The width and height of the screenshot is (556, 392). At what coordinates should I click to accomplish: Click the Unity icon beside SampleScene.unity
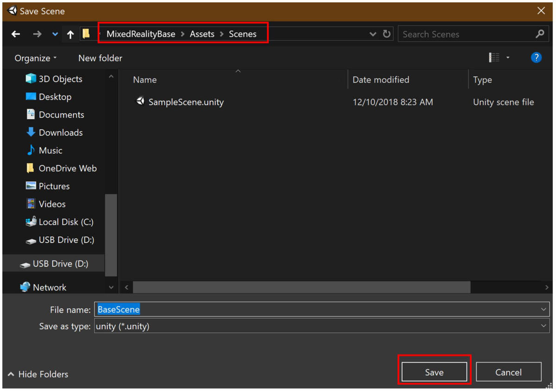[140, 101]
